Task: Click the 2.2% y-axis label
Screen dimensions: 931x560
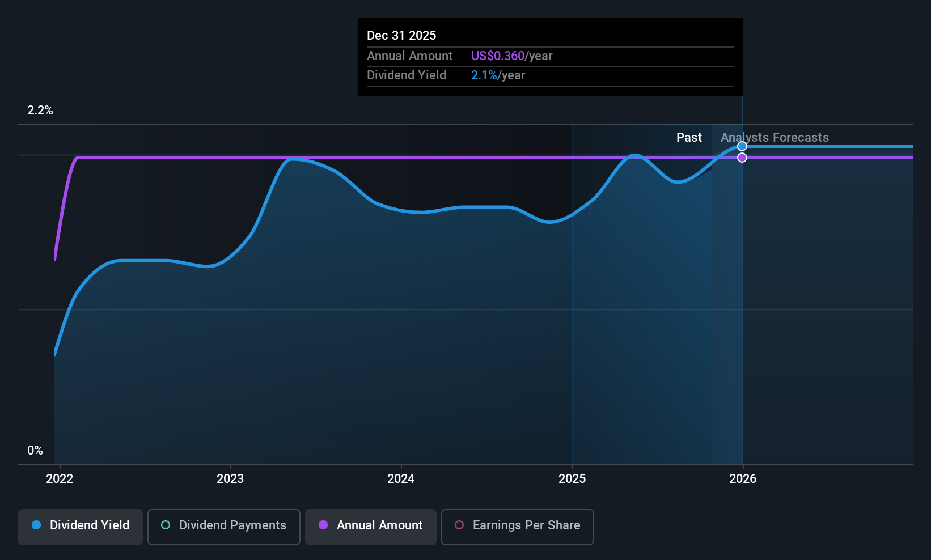Action: pos(40,111)
